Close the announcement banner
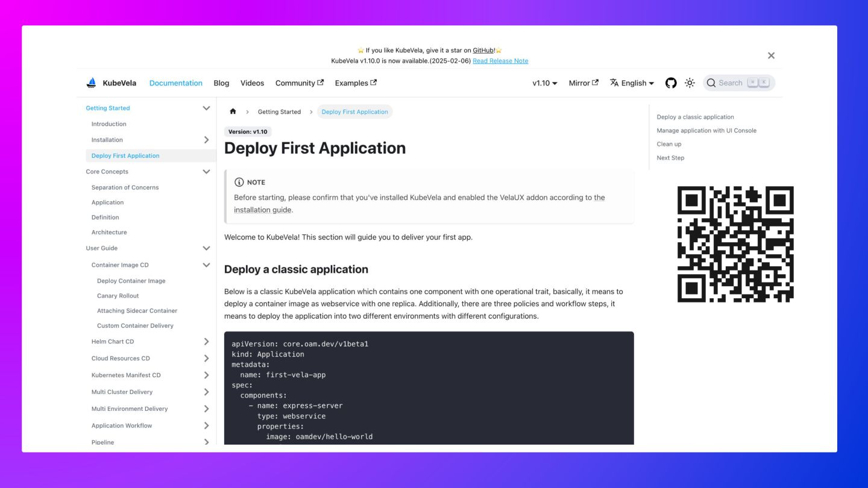The width and height of the screenshot is (868, 488). point(771,55)
